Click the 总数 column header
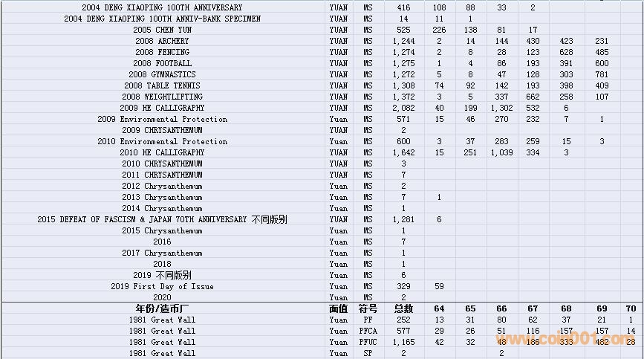 pyautogui.click(x=403, y=308)
